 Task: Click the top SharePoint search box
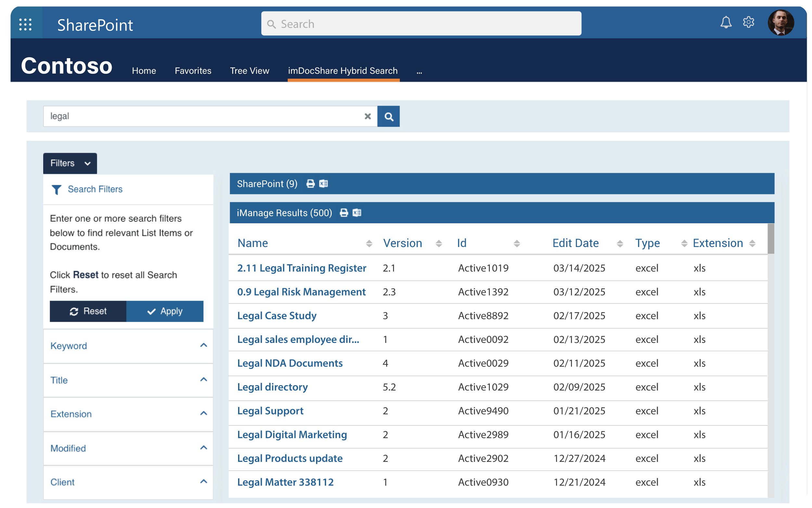click(x=421, y=23)
